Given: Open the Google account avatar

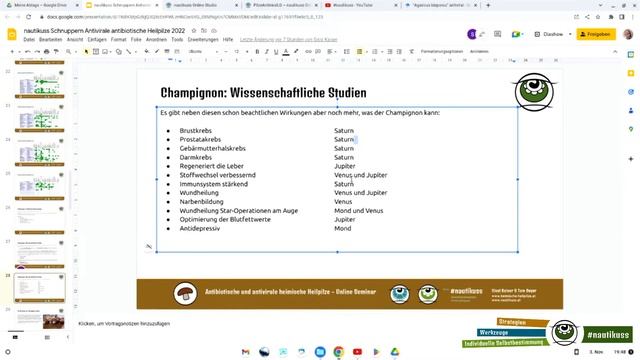Looking at the screenshot, I should point(628,34).
